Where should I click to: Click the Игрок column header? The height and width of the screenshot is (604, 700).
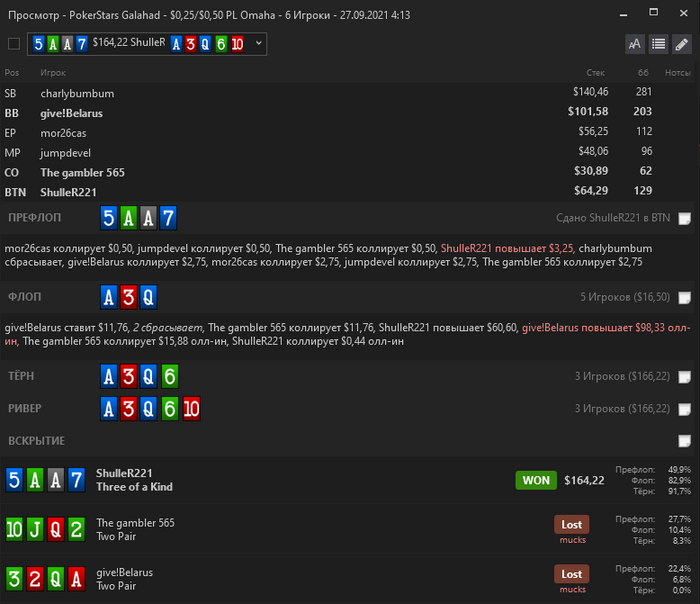point(53,73)
